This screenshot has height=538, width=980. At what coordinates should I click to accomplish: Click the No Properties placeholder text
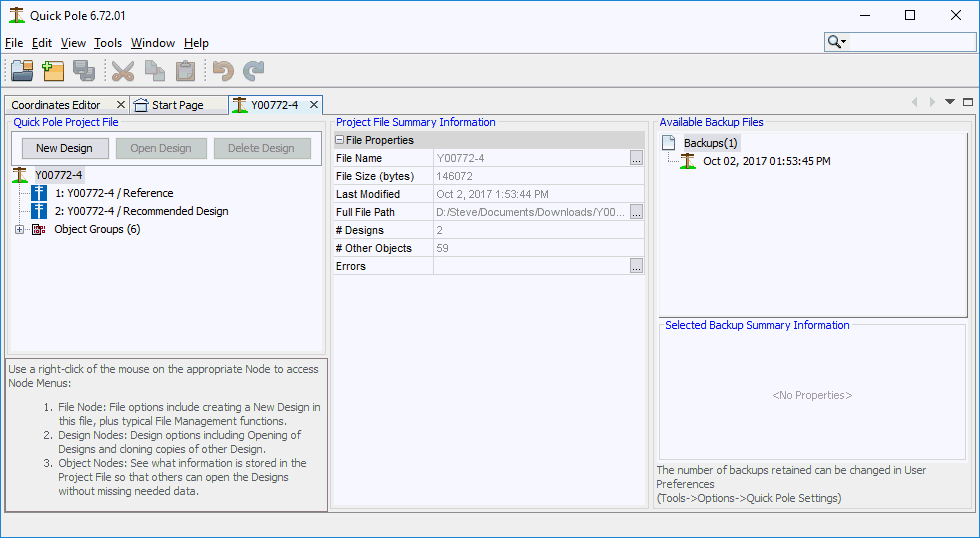tap(812, 396)
